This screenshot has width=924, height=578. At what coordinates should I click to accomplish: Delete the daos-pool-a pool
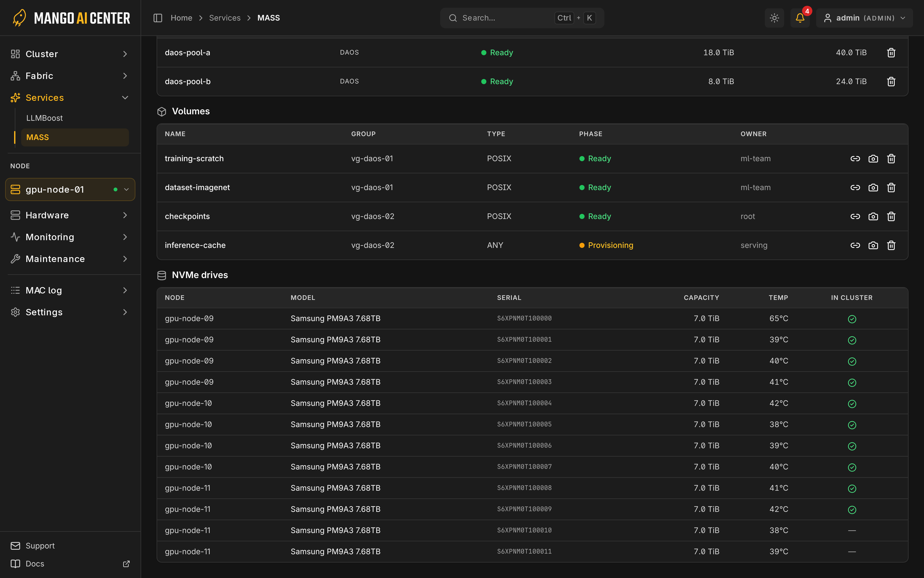click(891, 53)
